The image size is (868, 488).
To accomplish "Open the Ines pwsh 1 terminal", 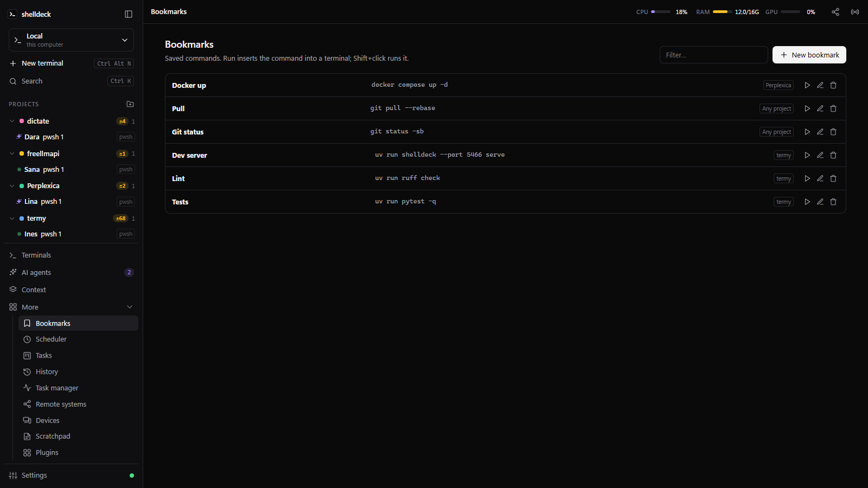I will click(x=75, y=234).
